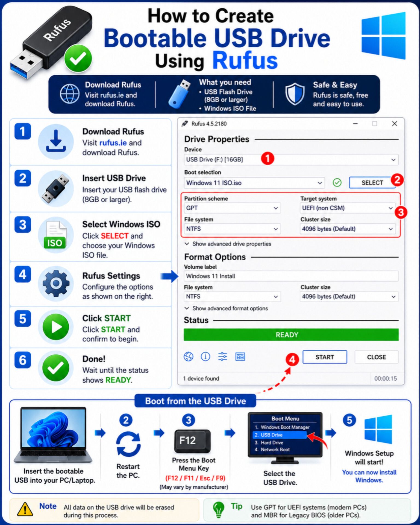
Task: Open the Rufus about info icon
Action: pos(205,357)
